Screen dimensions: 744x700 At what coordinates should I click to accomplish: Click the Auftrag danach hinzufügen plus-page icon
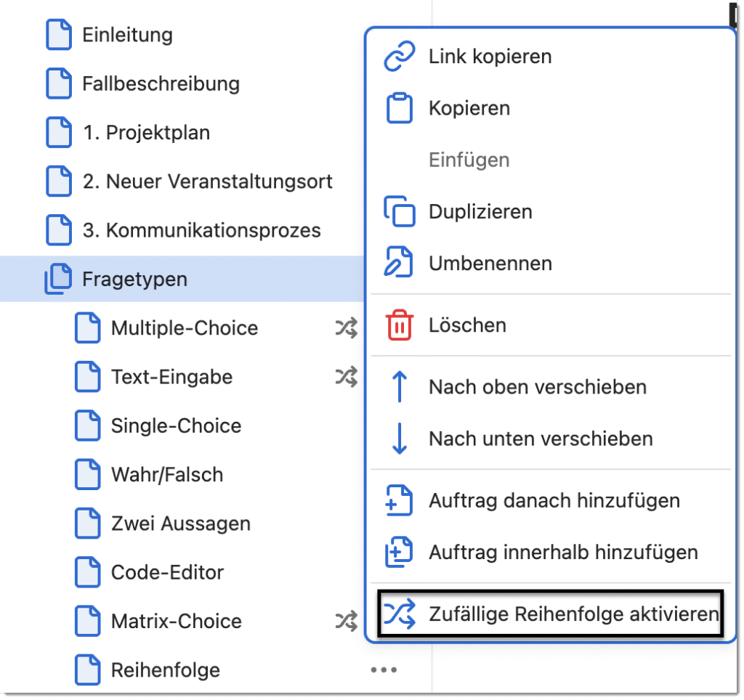click(x=399, y=501)
